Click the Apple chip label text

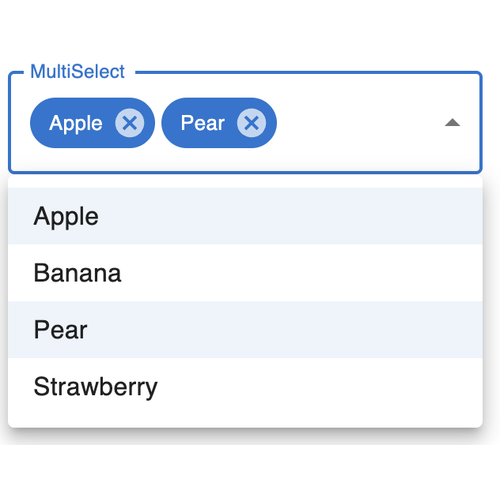point(76,124)
